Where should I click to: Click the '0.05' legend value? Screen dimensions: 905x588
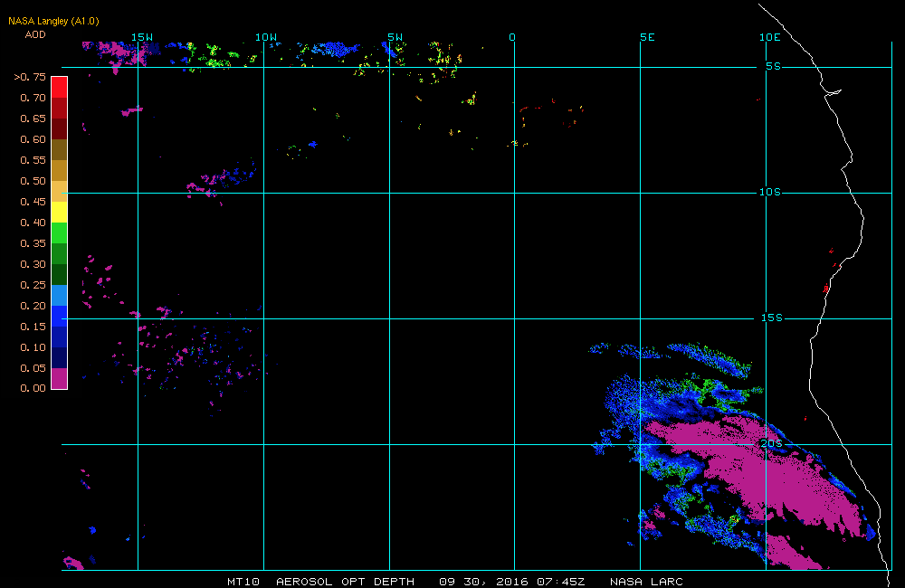(33, 367)
